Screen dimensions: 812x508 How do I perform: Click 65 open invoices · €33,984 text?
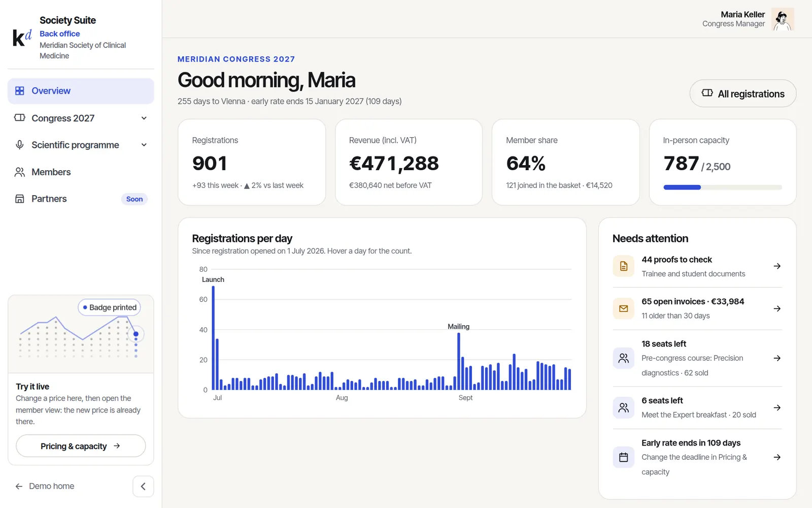pos(693,302)
